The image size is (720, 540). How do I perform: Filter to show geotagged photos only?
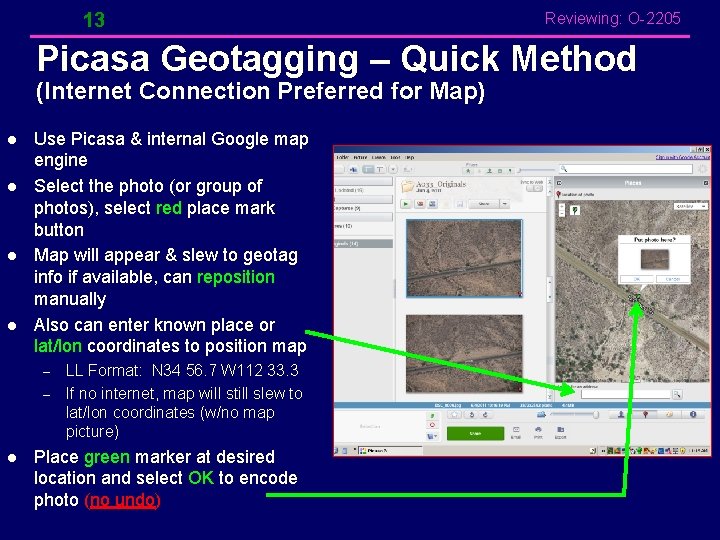click(x=510, y=171)
